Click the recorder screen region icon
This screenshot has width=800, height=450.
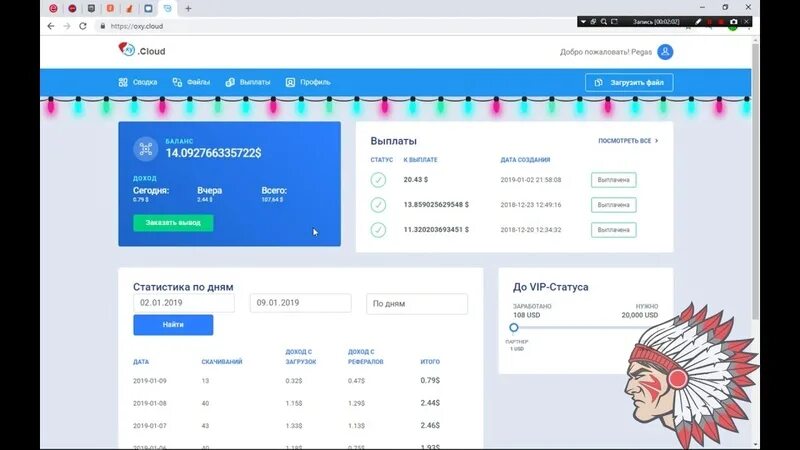click(x=614, y=22)
